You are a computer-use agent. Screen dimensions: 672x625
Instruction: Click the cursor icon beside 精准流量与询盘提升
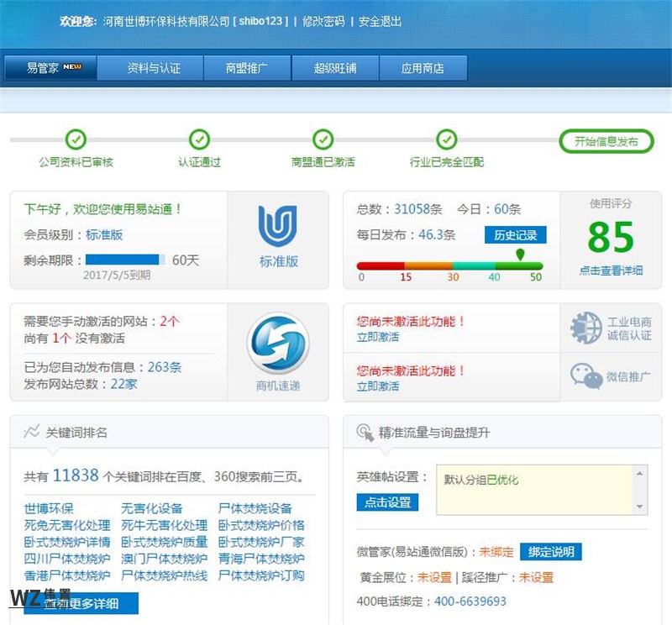tap(363, 431)
